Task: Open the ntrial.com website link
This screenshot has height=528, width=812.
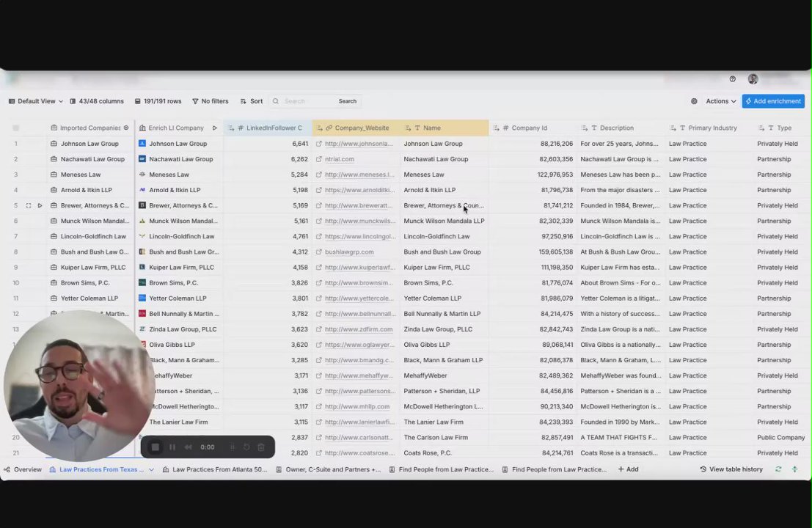Action: [x=340, y=159]
